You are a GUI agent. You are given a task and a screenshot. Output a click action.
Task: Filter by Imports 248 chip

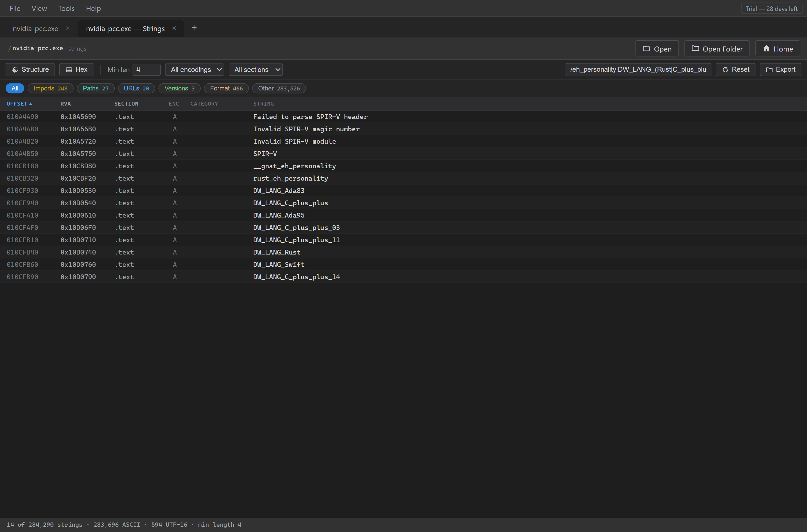pos(51,88)
